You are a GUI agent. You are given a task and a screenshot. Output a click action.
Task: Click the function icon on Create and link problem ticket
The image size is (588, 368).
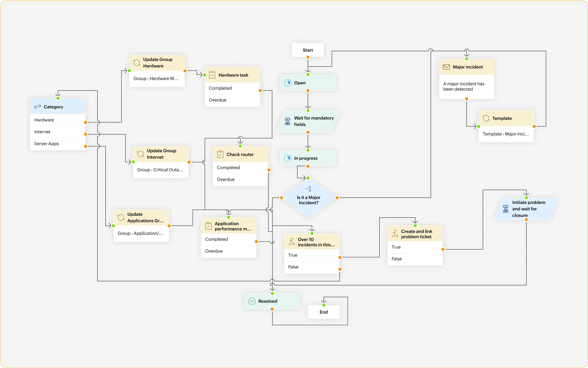[395, 234]
